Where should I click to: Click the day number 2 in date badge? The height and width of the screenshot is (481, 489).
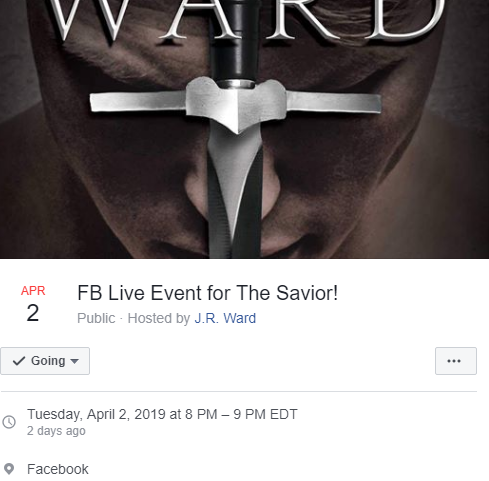click(x=33, y=313)
